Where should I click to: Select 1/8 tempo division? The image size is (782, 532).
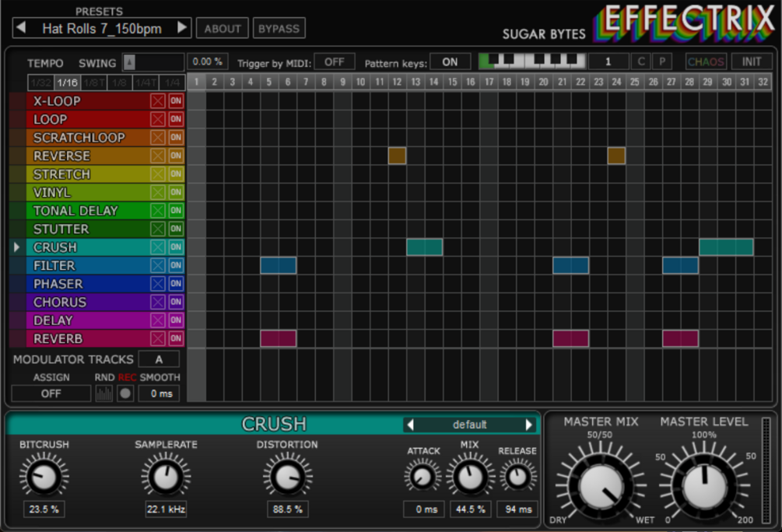(x=120, y=82)
